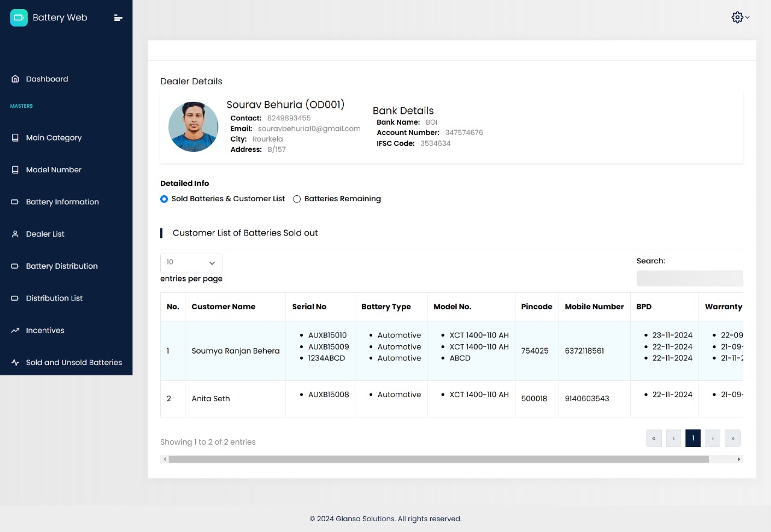Go to pagination page 1

pos(693,438)
